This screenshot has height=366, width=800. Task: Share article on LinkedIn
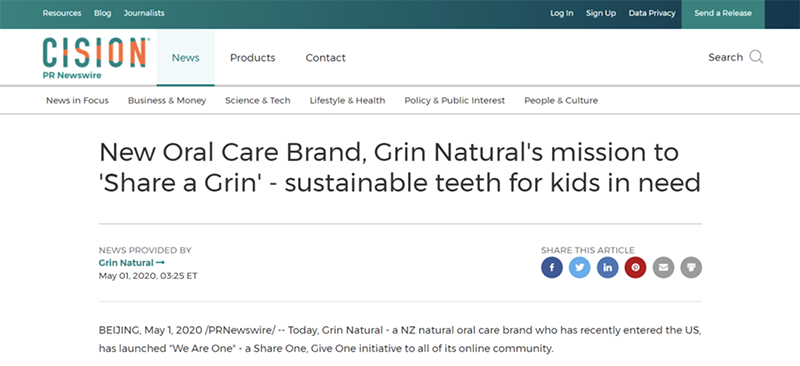(608, 267)
